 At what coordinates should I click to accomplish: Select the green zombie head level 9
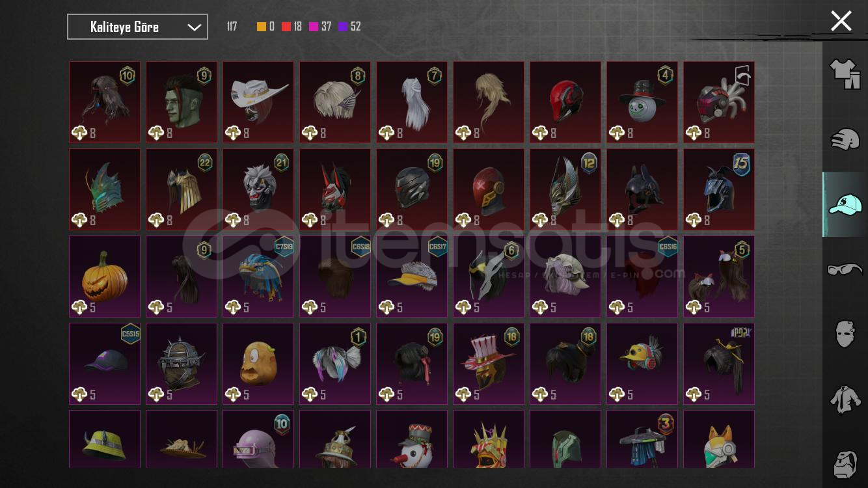[182, 102]
